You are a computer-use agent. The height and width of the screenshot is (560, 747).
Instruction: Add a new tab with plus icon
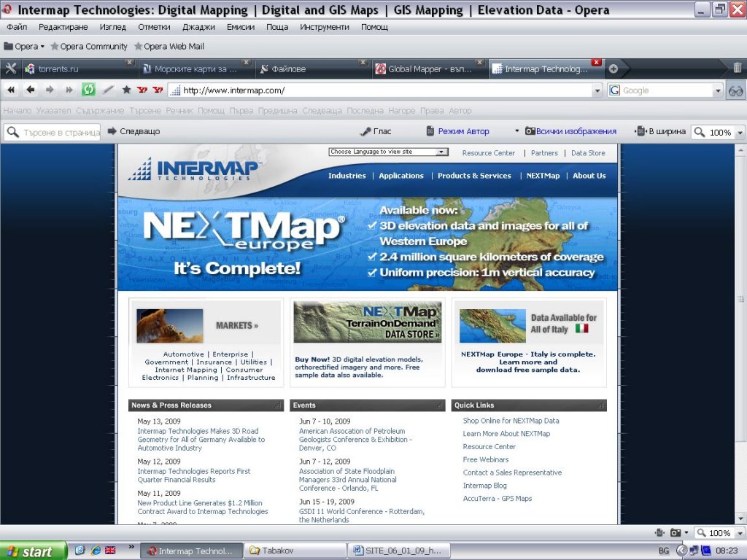613,69
